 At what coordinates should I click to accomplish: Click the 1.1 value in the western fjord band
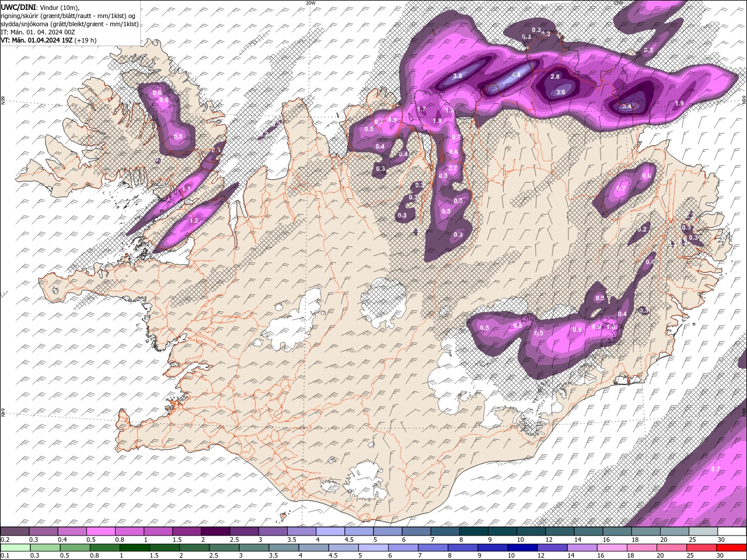pyautogui.click(x=186, y=189)
